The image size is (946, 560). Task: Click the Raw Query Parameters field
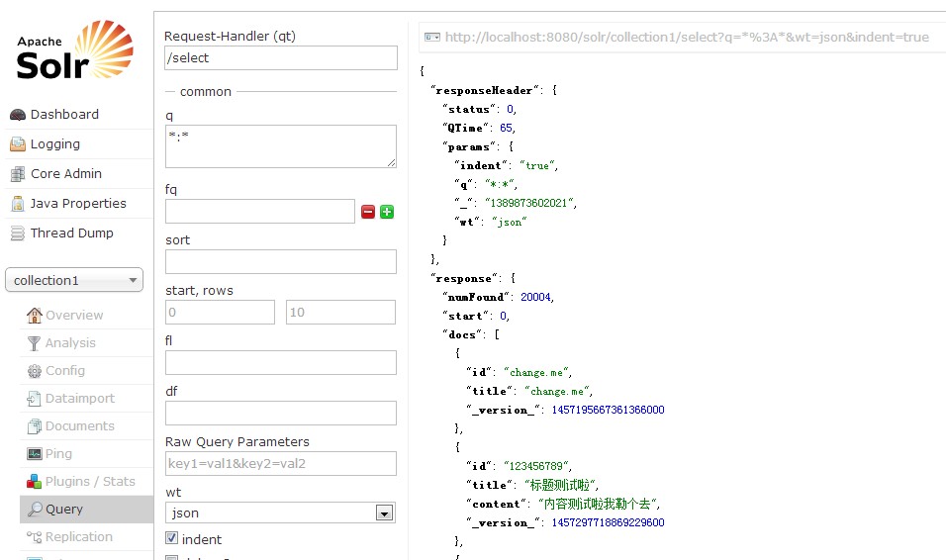281,463
